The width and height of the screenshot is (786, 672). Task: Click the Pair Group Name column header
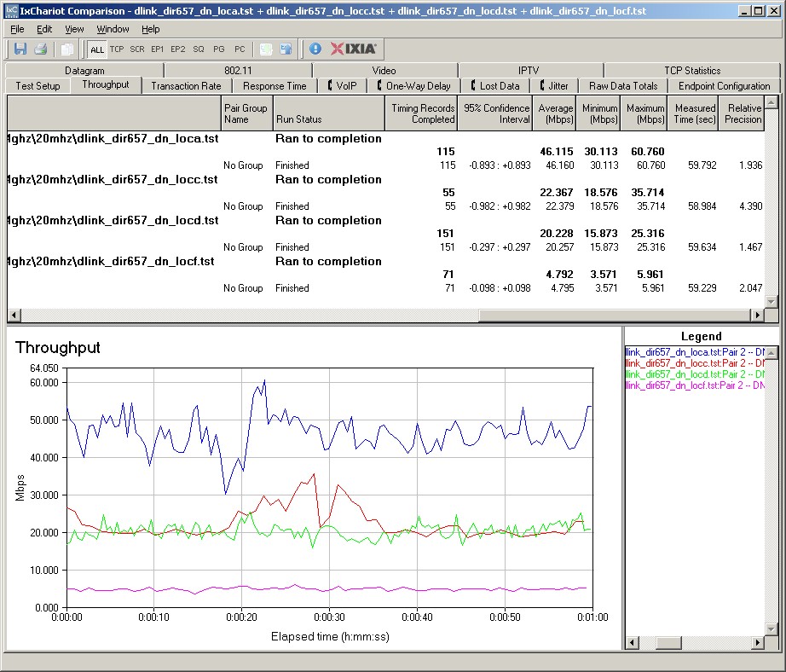tap(246, 113)
